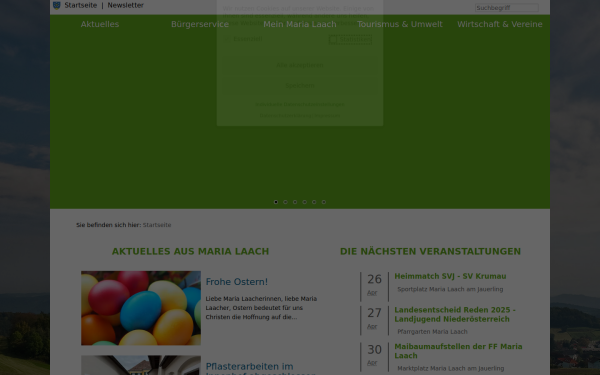The image size is (600, 375).
Task: Select the fifth slideshow dot
Action: pos(314,202)
